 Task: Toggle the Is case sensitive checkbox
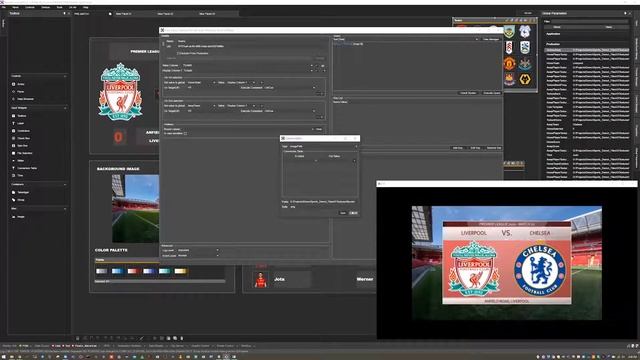[185, 133]
